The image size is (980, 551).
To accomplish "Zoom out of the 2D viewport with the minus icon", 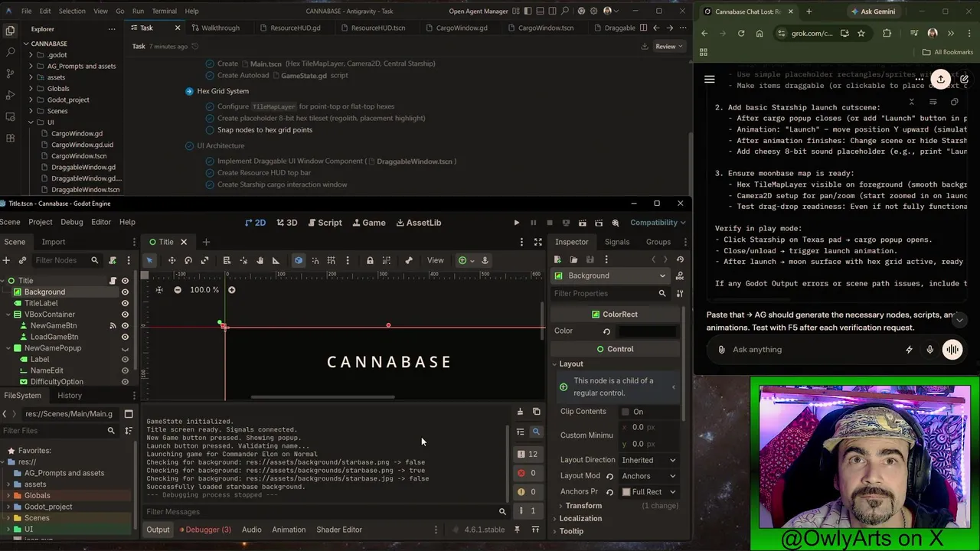I will 178,290.
